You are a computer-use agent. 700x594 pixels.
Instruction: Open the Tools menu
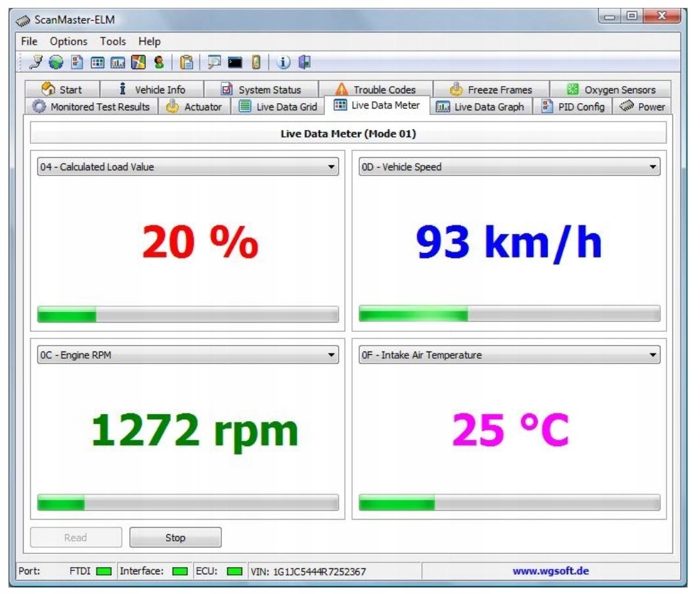click(113, 41)
